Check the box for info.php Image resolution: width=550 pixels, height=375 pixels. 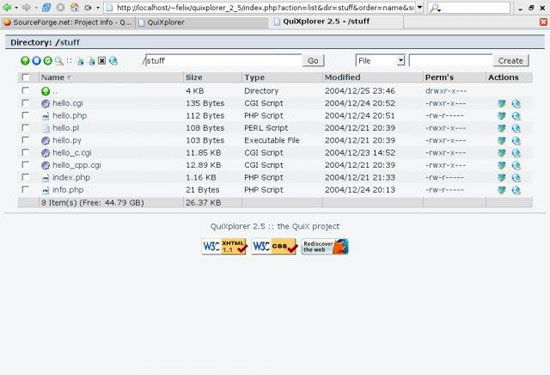click(x=25, y=189)
